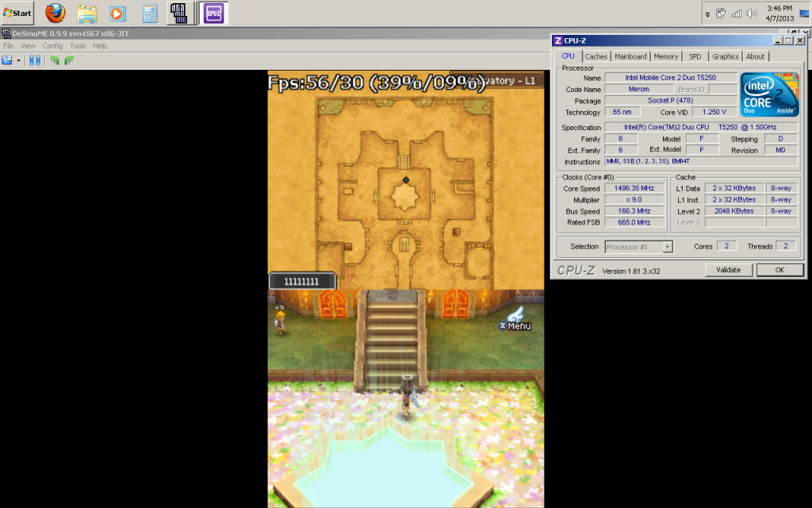Click the volume speaker tray icon
Screen dimensions: 812x508
[x=750, y=13]
